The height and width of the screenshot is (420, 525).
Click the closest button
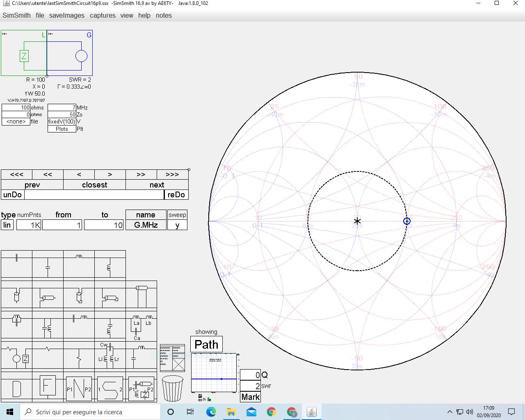(95, 185)
